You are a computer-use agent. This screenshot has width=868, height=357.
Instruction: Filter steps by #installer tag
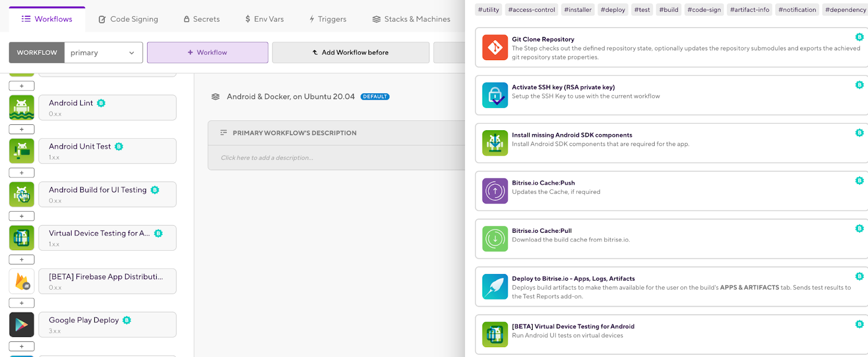[x=578, y=10]
